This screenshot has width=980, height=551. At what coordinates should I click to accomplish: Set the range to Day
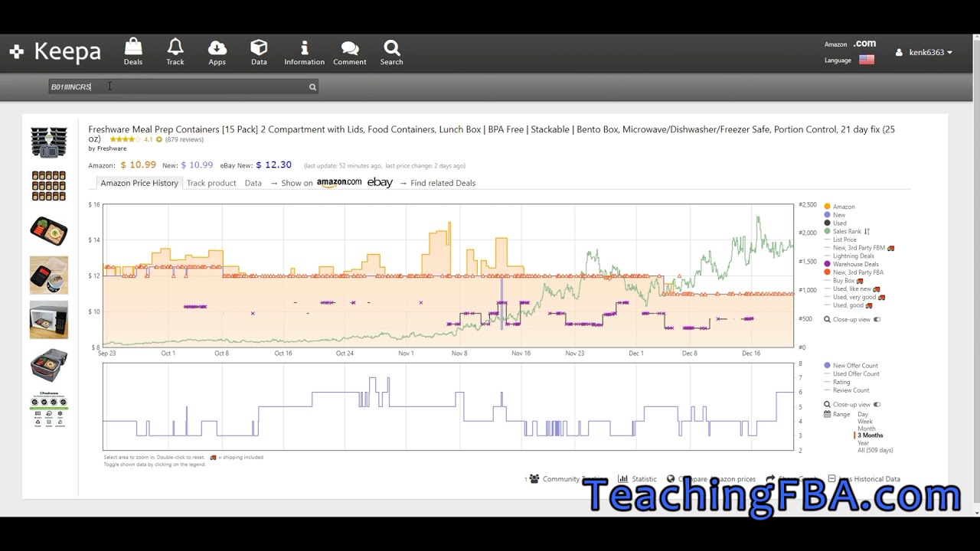(x=863, y=414)
